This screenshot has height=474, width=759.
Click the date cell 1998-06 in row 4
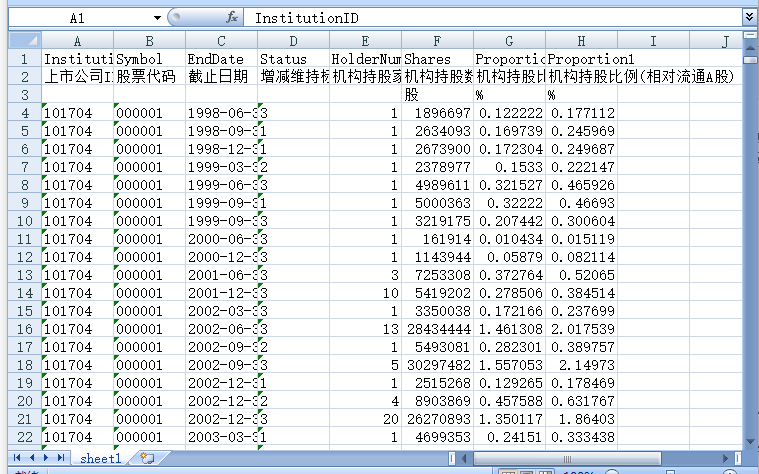tap(221, 113)
